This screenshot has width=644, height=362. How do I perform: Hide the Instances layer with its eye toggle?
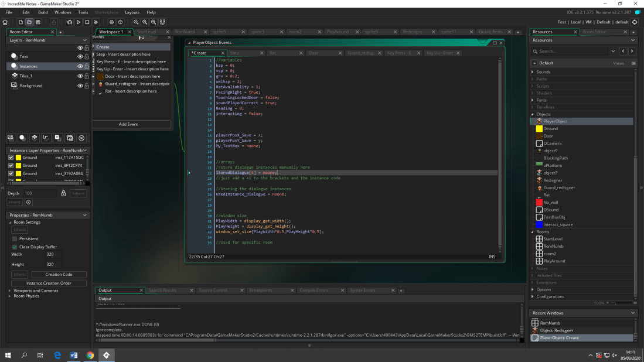click(x=80, y=66)
